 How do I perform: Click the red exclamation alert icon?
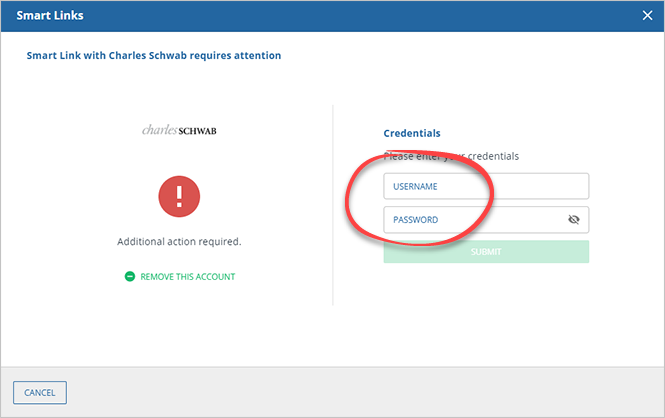179,196
